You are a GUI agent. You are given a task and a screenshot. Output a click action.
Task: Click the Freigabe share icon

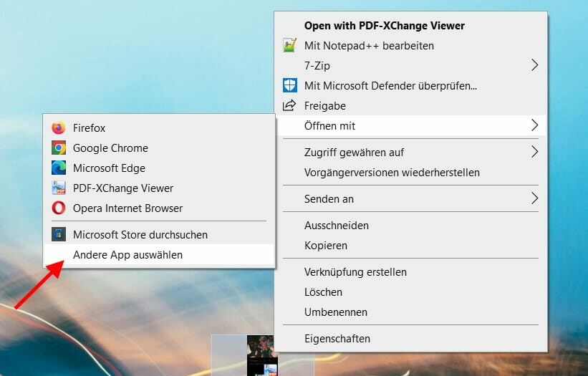(x=289, y=106)
